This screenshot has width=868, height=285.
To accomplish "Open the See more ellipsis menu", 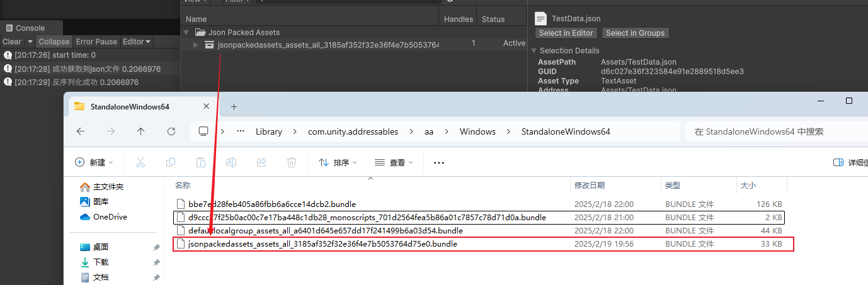I will tap(439, 162).
